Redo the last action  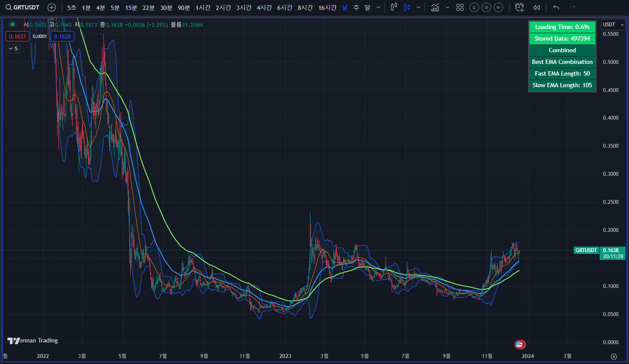[572, 7]
